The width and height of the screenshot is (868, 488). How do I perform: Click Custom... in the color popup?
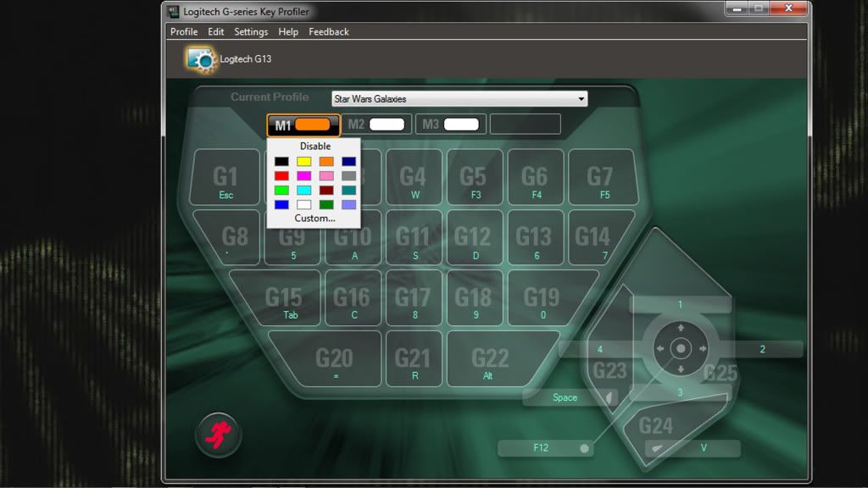314,218
